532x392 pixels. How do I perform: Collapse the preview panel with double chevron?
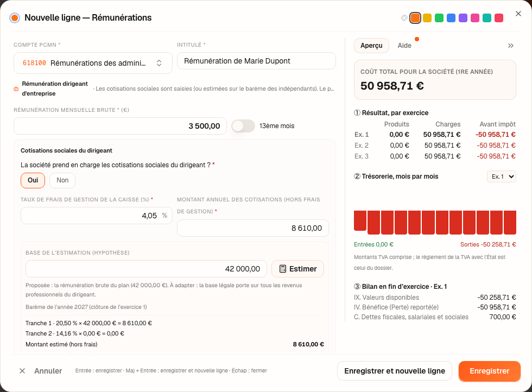[x=511, y=46]
